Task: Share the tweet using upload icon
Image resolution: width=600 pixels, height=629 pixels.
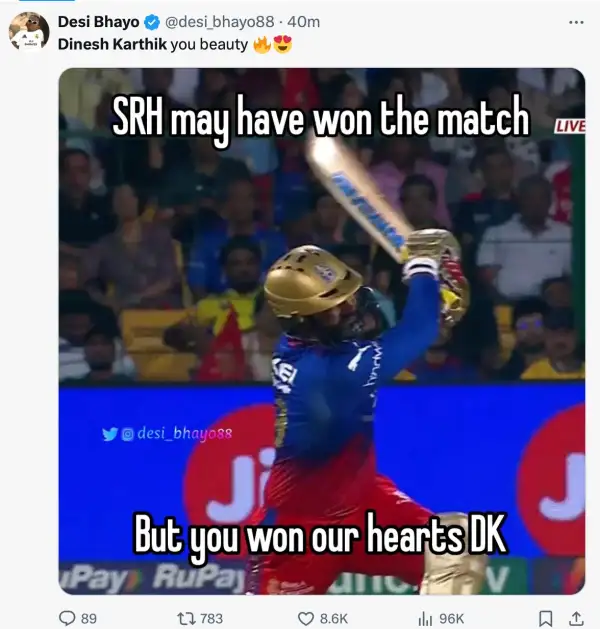Action: pos(576,618)
